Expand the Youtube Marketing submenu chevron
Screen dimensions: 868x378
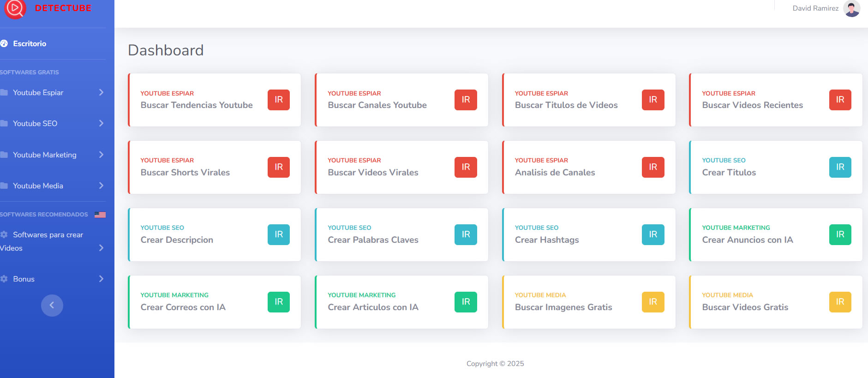pos(101,155)
